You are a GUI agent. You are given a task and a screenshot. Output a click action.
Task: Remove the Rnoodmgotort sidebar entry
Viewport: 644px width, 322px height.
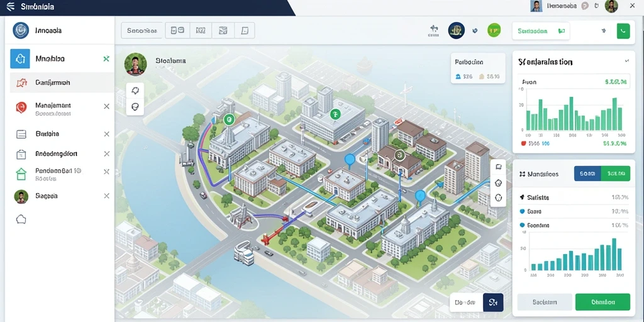pyautogui.click(x=106, y=154)
